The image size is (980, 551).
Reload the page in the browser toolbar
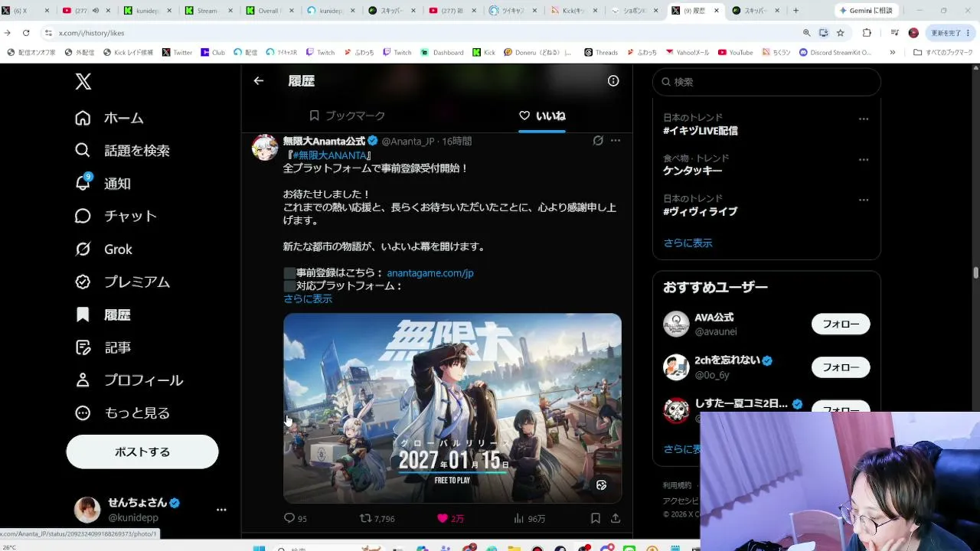[x=26, y=33]
